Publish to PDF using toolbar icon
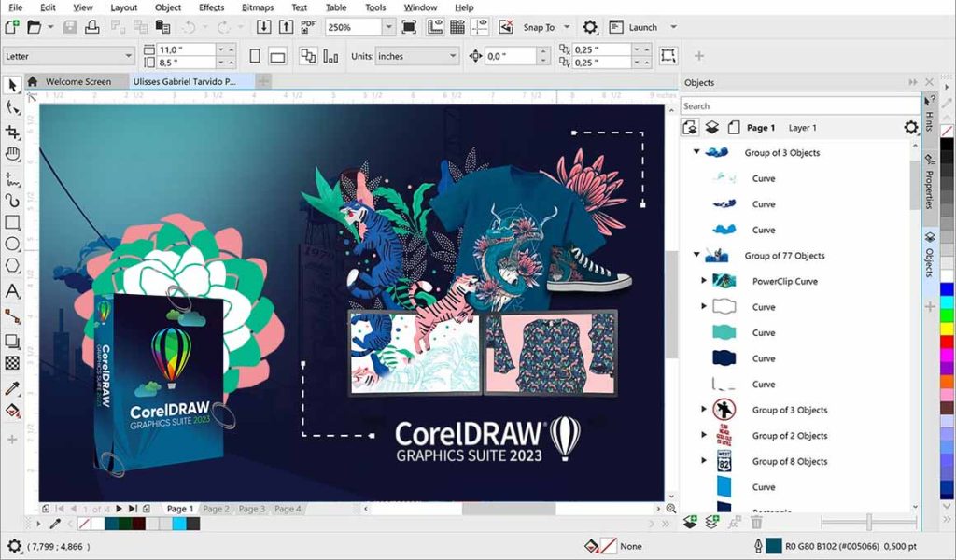 [x=308, y=27]
